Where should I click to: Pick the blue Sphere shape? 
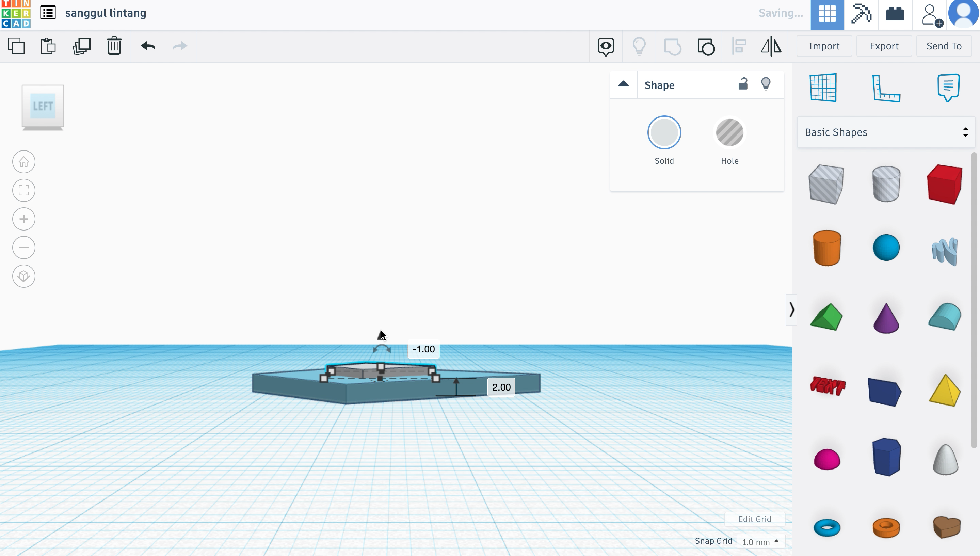tap(886, 248)
